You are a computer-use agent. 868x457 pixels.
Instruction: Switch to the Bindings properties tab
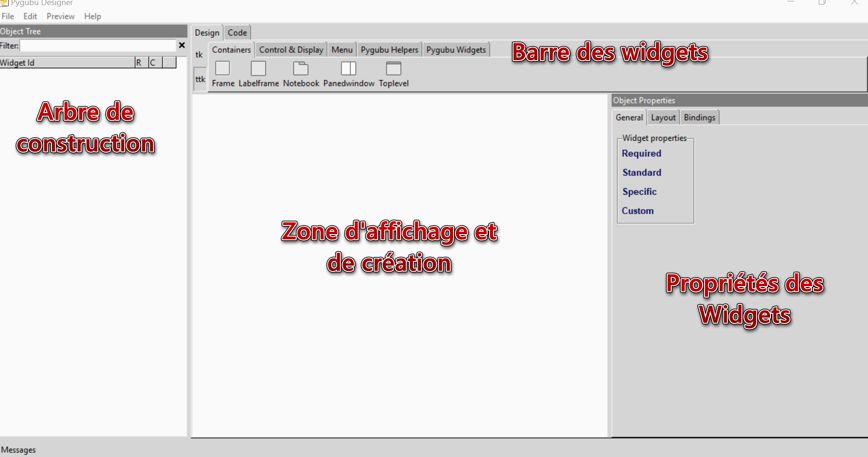click(x=699, y=117)
